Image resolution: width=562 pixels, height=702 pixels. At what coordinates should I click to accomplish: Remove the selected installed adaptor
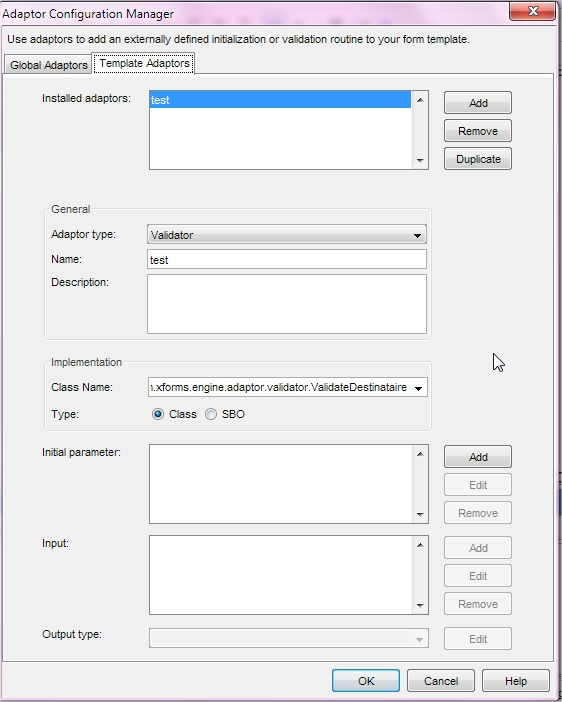tap(478, 131)
